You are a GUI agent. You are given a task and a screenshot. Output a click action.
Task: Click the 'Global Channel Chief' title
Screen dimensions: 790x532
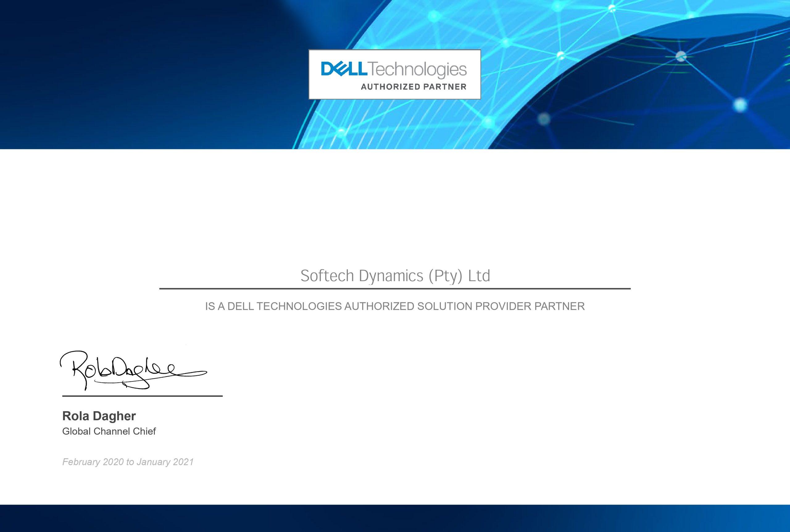[x=109, y=431]
